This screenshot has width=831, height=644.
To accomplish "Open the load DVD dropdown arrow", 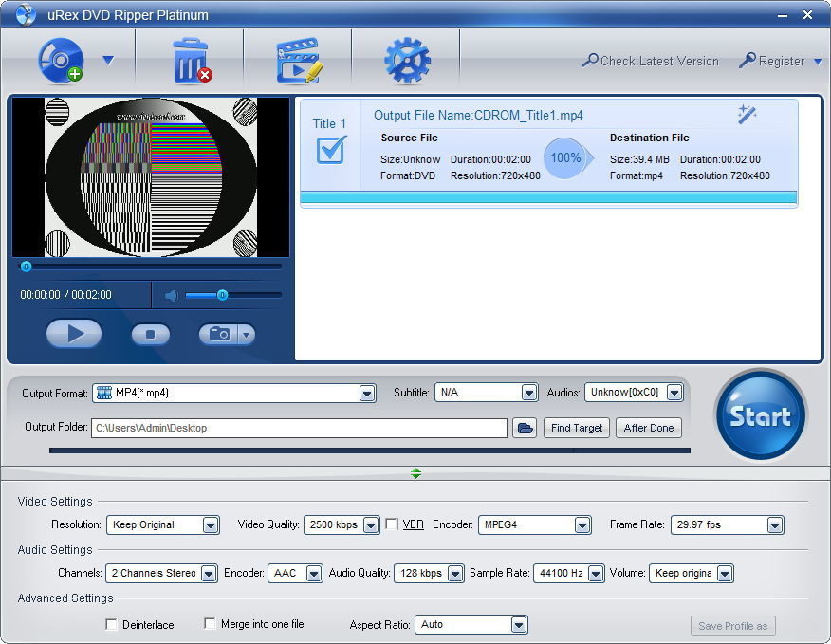I will pos(108,61).
